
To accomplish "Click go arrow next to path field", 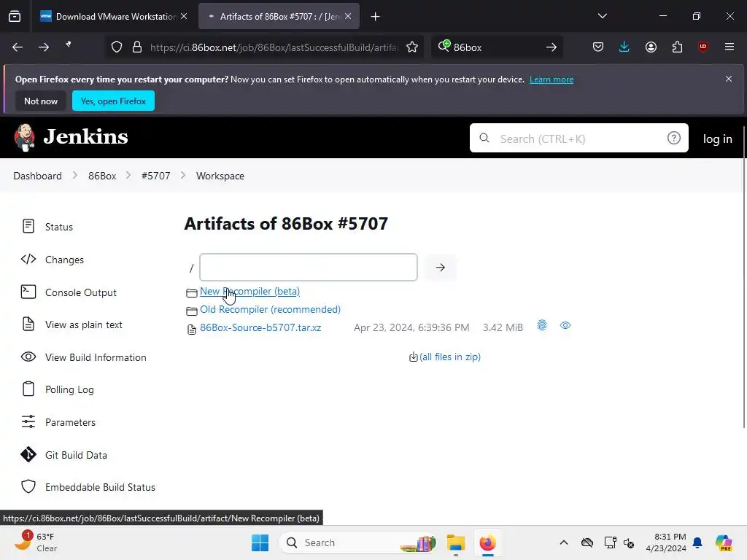I will tap(440, 267).
